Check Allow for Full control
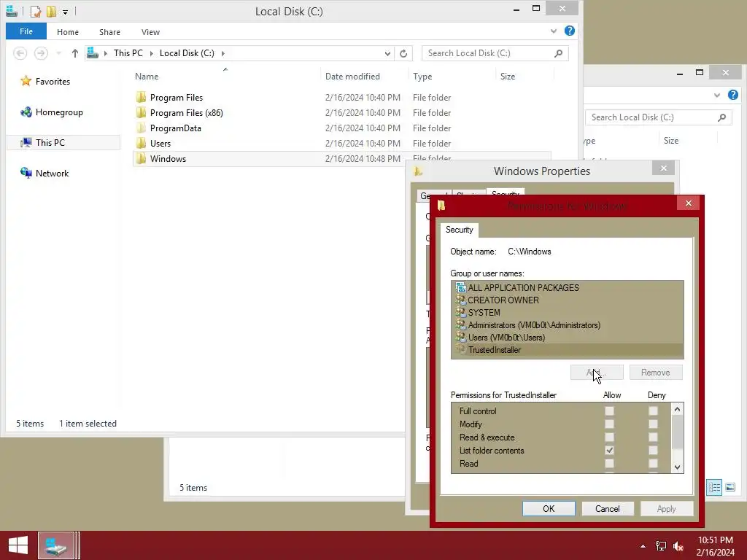747x560 pixels. [609, 411]
